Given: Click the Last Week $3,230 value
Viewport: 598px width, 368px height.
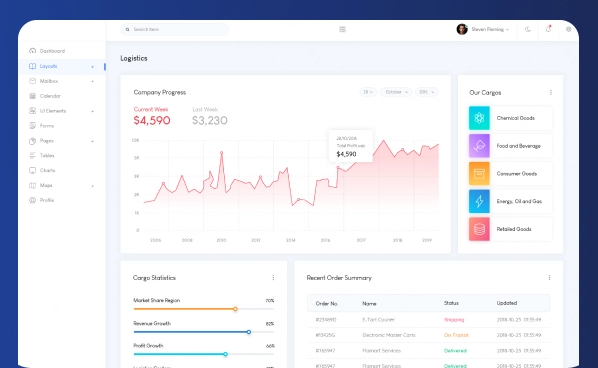Looking at the screenshot, I should [210, 121].
